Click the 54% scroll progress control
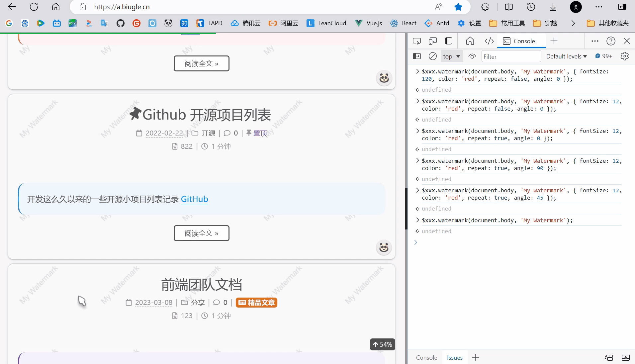Screen dimensions: 635x364 click(382, 344)
